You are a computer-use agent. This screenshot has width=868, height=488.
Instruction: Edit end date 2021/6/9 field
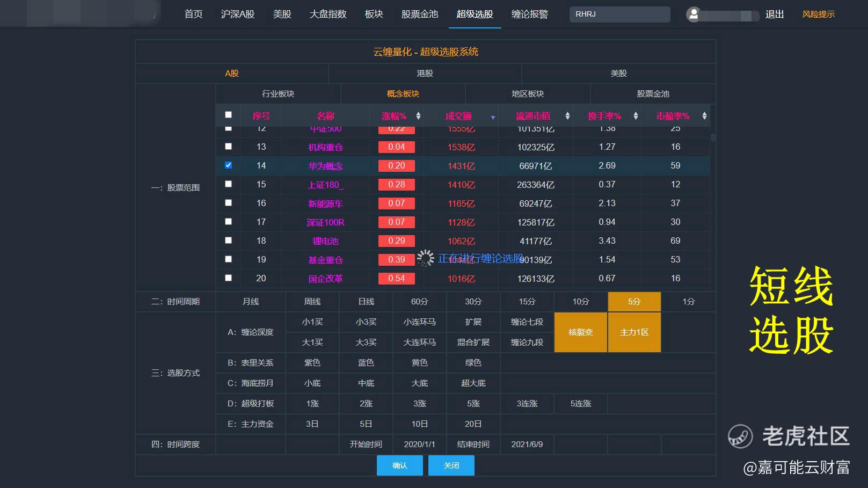click(527, 445)
